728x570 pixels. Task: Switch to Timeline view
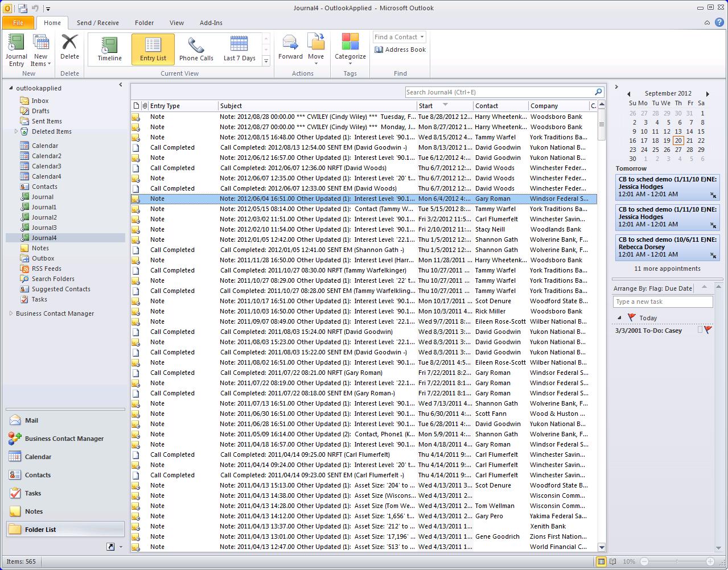pyautogui.click(x=109, y=49)
